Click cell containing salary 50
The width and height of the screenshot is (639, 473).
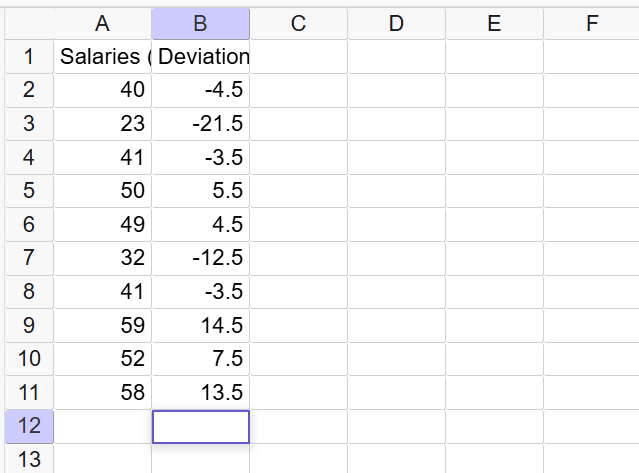(x=103, y=191)
